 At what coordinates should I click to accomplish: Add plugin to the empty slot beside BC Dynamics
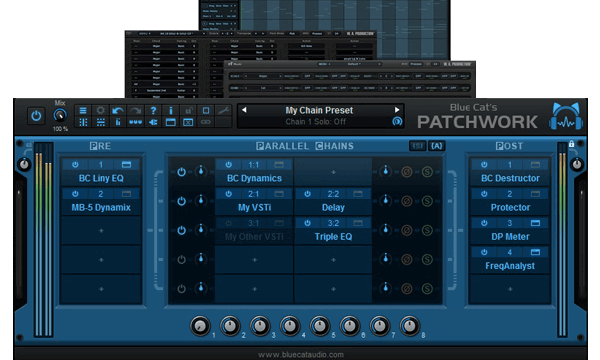pos(333,172)
